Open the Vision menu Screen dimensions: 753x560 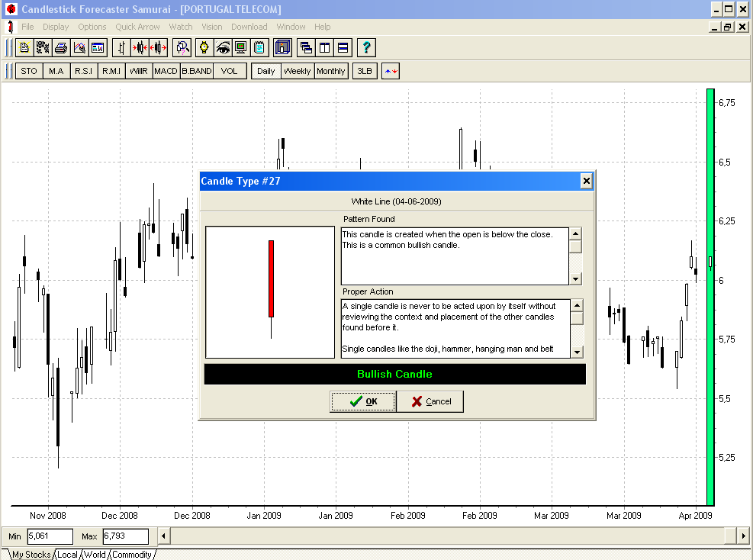coord(212,27)
